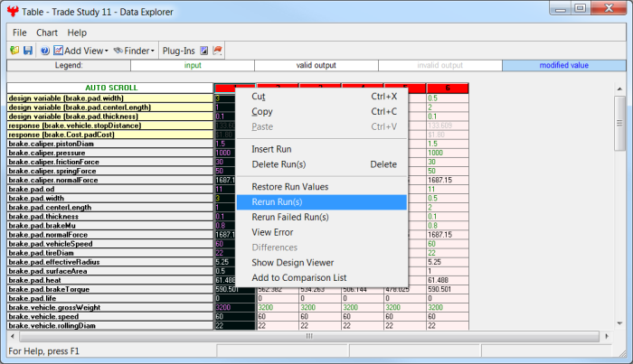Click app logo icon in title bar
The height and width of the screenshot is (364, 633).
coord(14,10)
